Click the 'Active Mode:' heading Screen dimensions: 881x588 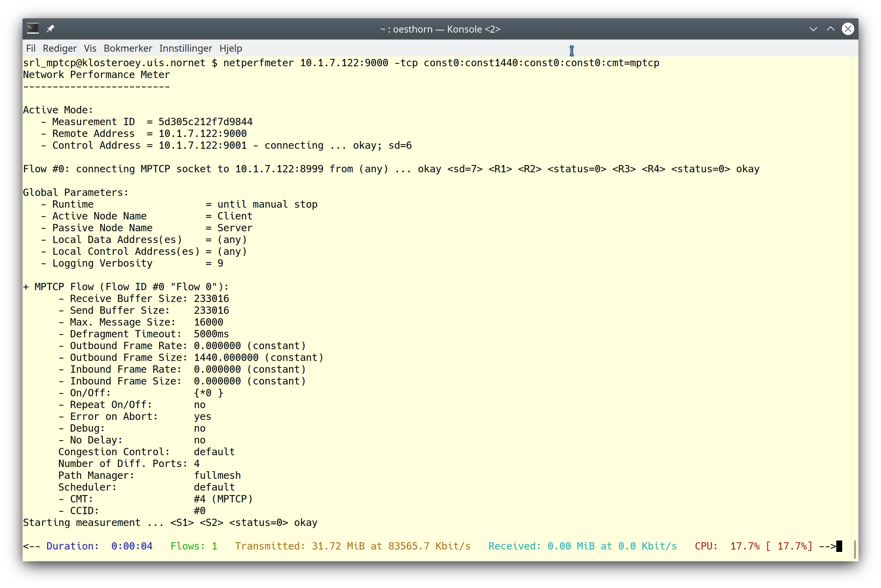point(58,110)
